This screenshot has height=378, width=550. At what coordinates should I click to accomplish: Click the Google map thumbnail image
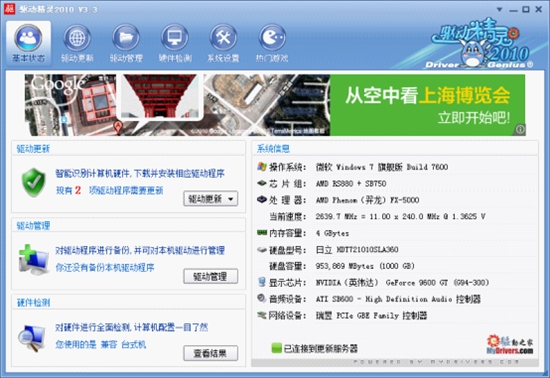click(177, 105)
